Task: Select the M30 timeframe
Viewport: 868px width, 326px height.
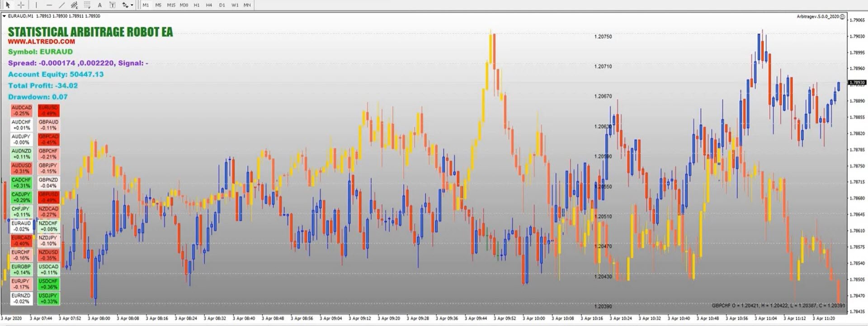Action: 184,5
